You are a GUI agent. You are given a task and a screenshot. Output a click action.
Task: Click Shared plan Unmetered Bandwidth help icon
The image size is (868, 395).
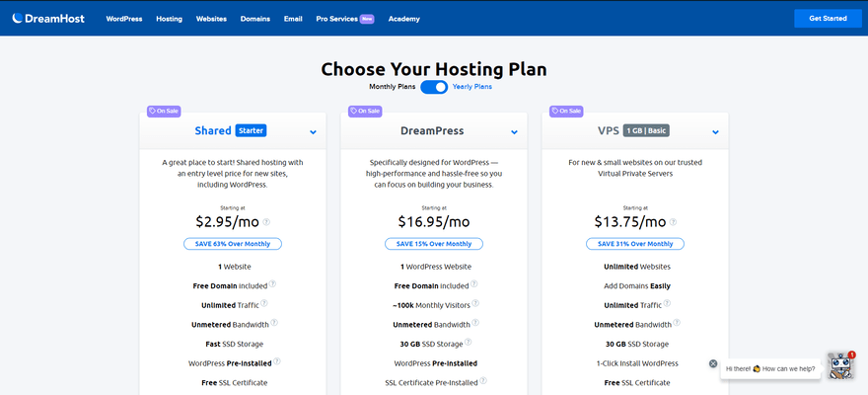point(274,323)
